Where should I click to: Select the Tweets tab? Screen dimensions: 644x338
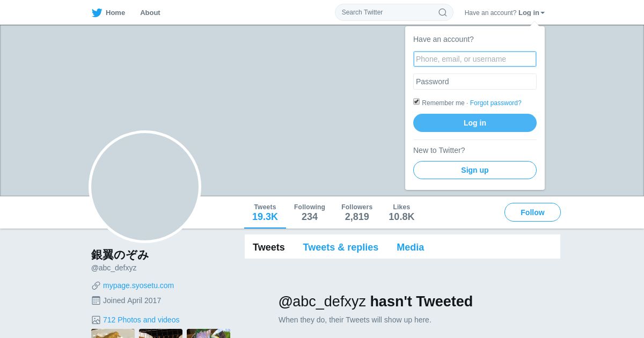[x=268, y=247]
